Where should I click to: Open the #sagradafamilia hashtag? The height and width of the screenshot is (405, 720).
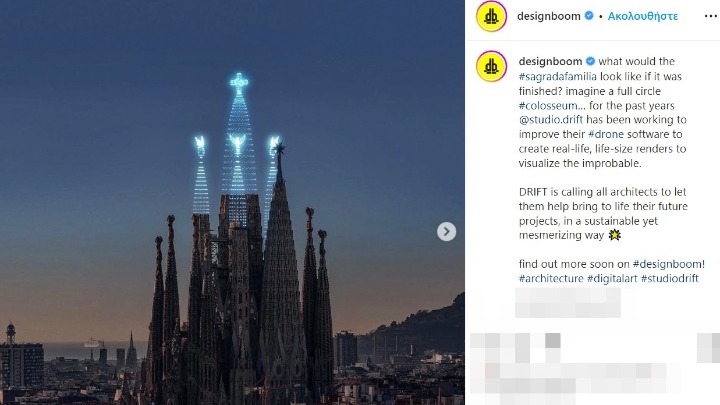[557, 76]
